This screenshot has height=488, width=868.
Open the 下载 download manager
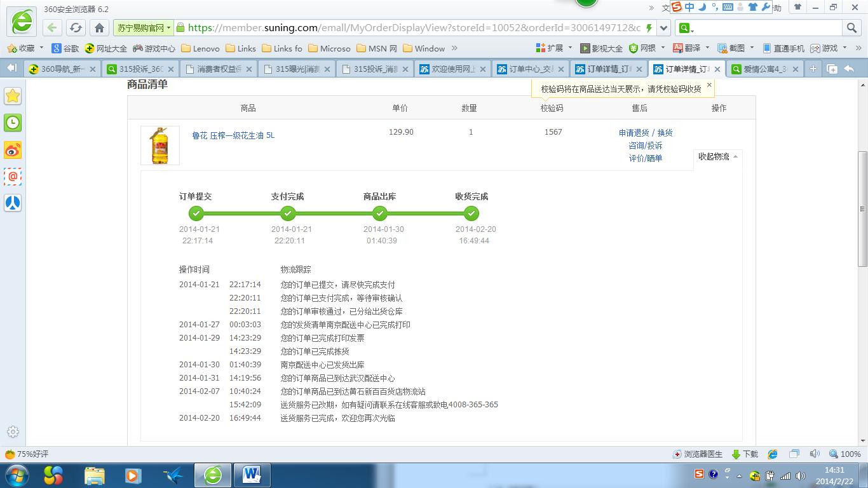(x=745, y=454)
